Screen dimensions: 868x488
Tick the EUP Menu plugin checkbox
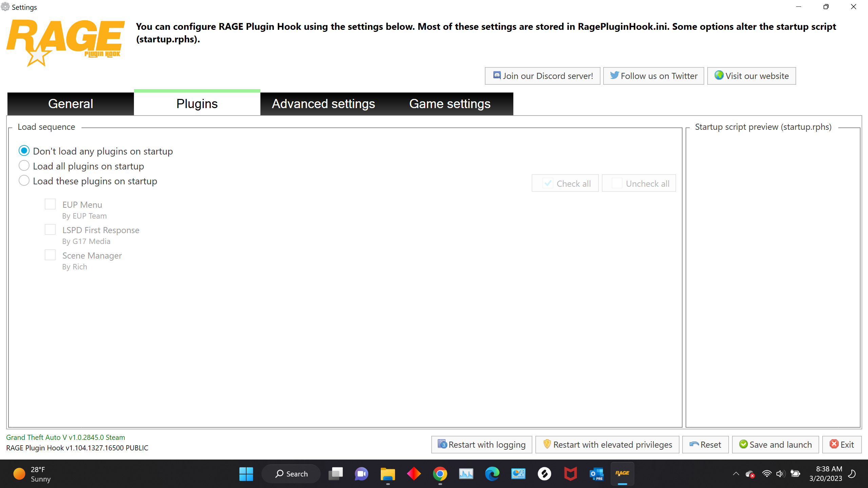50,204
